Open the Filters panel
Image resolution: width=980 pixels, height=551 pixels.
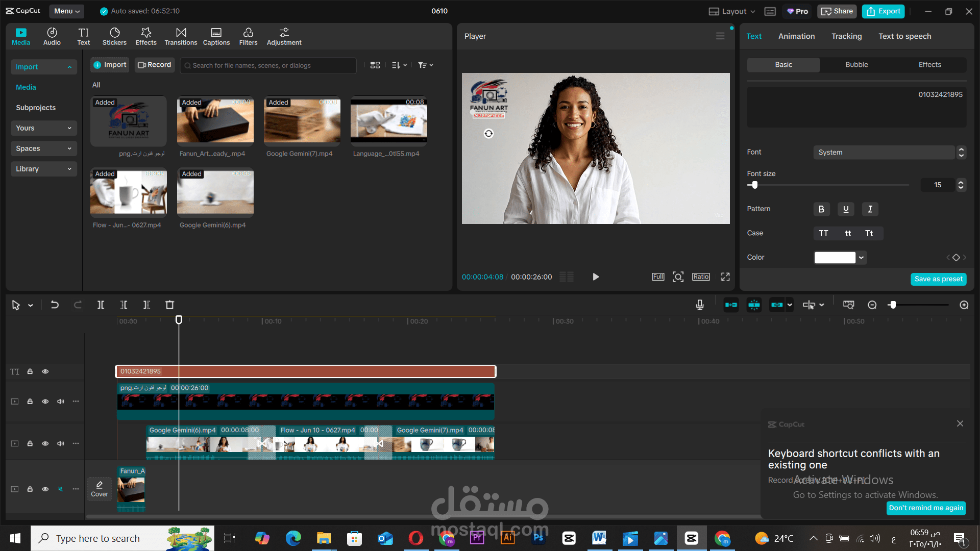(248, 36)
